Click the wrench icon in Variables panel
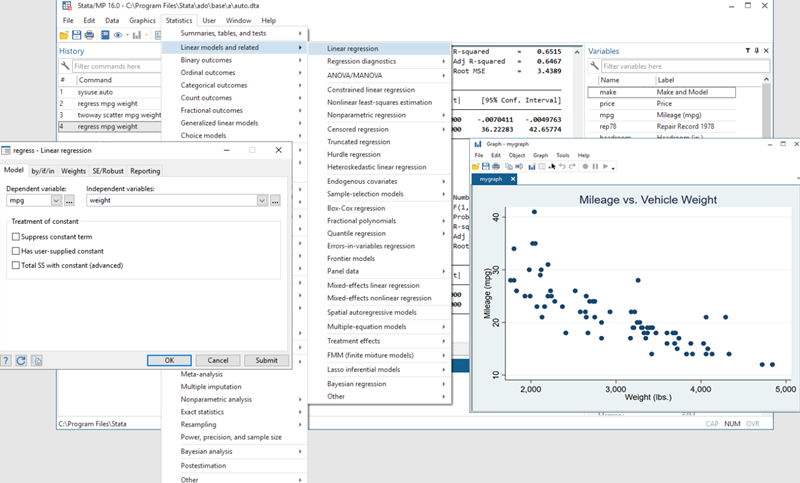Viewport: 800px width, 483px height. pos(594,66)
